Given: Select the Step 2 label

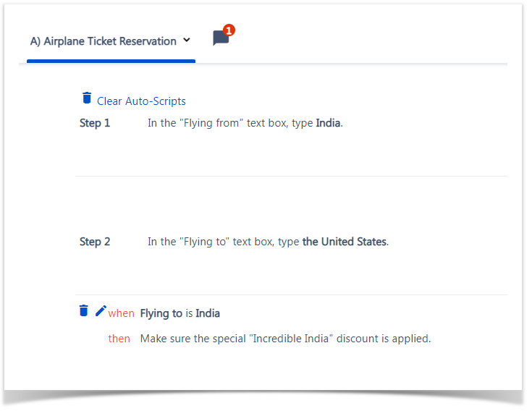Looking at the screenshot, I should coord(95,242).
